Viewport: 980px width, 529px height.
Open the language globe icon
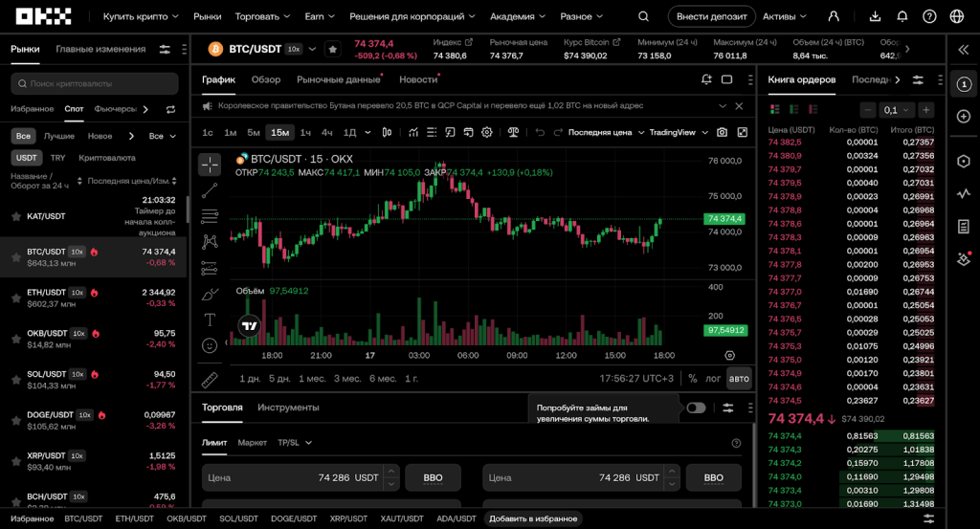(x=957, y=16)
